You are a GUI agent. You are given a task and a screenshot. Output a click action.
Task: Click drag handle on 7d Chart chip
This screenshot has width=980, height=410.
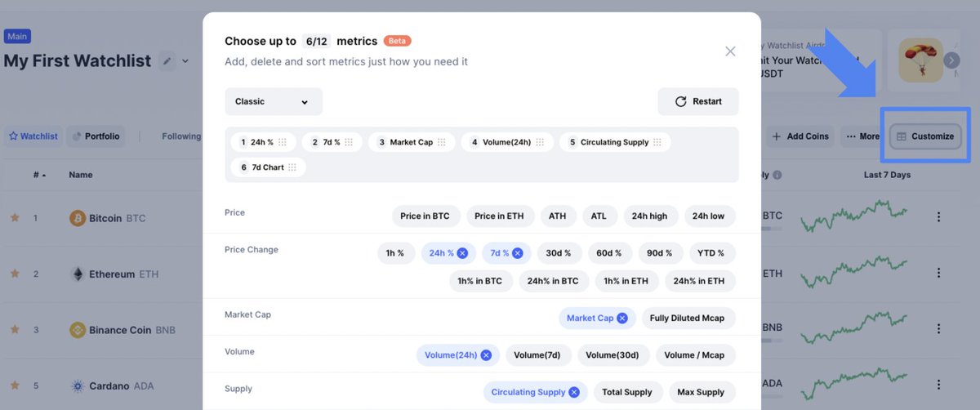pyautogui.click(x=292, y=167)
